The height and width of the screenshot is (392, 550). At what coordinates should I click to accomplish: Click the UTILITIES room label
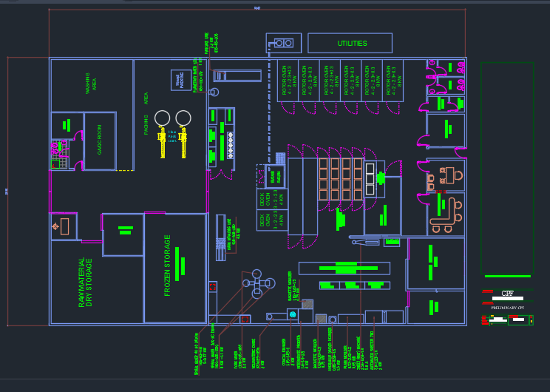tap(352, 44)
